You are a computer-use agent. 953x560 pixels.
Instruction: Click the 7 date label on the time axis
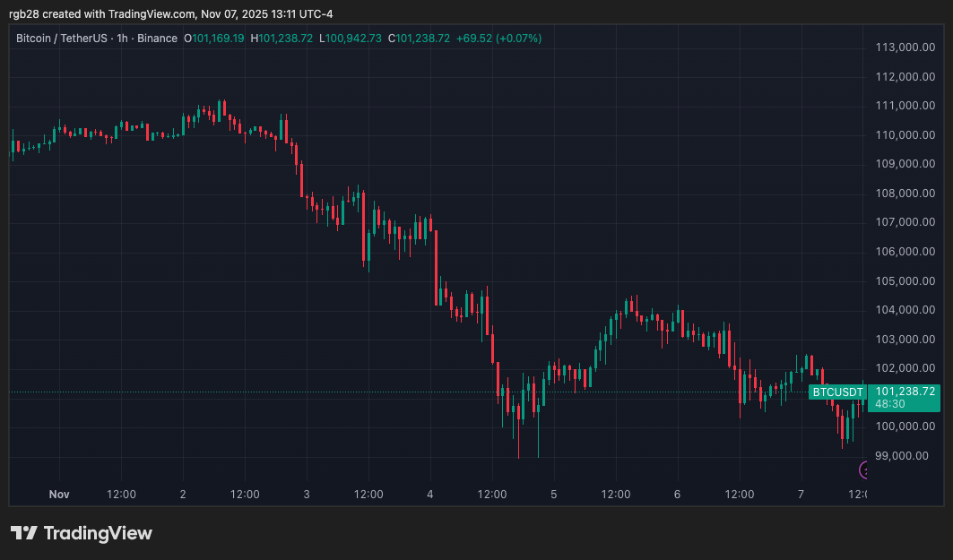click(x=801, y=494)
